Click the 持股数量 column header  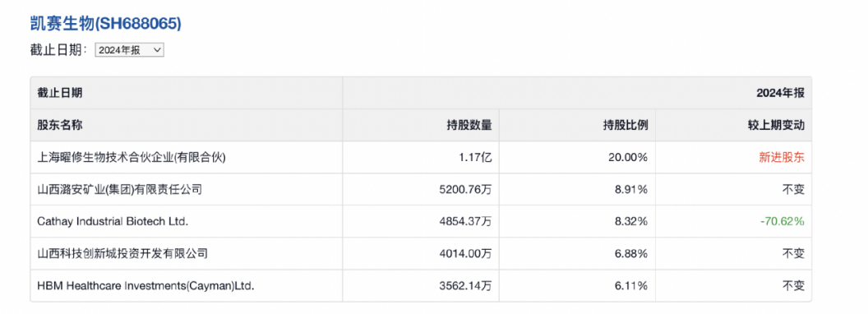click(x=469, y=125)
